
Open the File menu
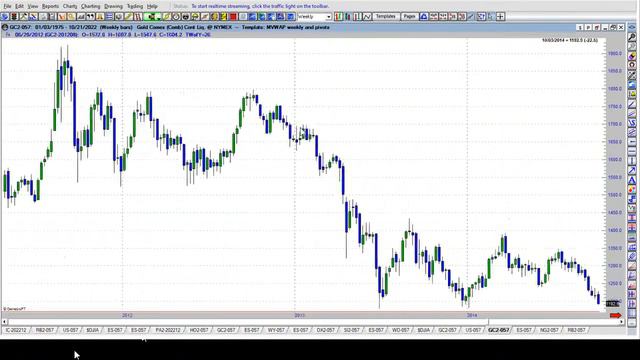(x=7, y=6)
